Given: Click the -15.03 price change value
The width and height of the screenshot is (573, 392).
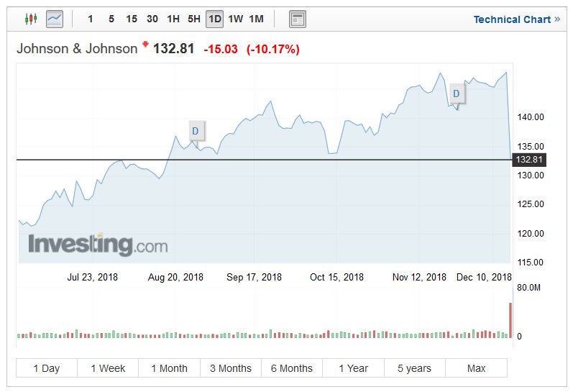Looking at the screenshot, I should coord(221,49).
